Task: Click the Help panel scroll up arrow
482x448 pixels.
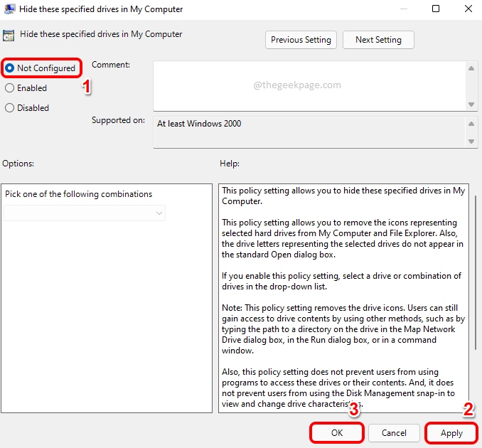Action: (474, 190)
